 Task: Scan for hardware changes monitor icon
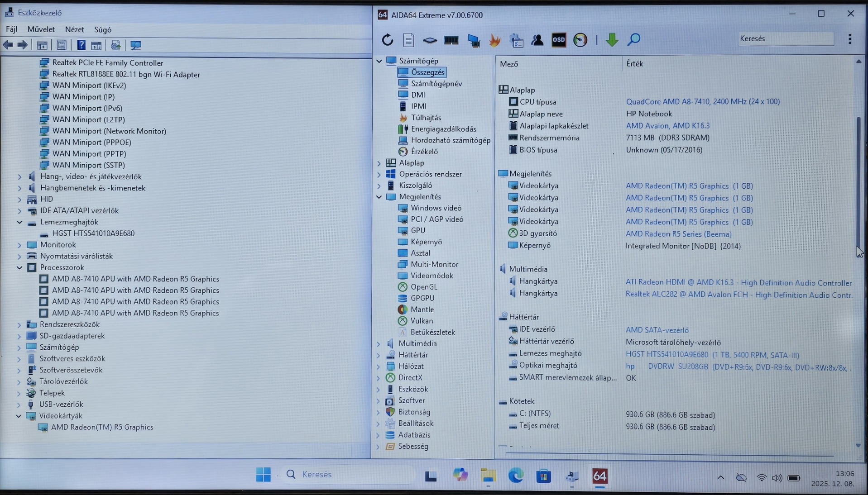[x=135, y=45]
